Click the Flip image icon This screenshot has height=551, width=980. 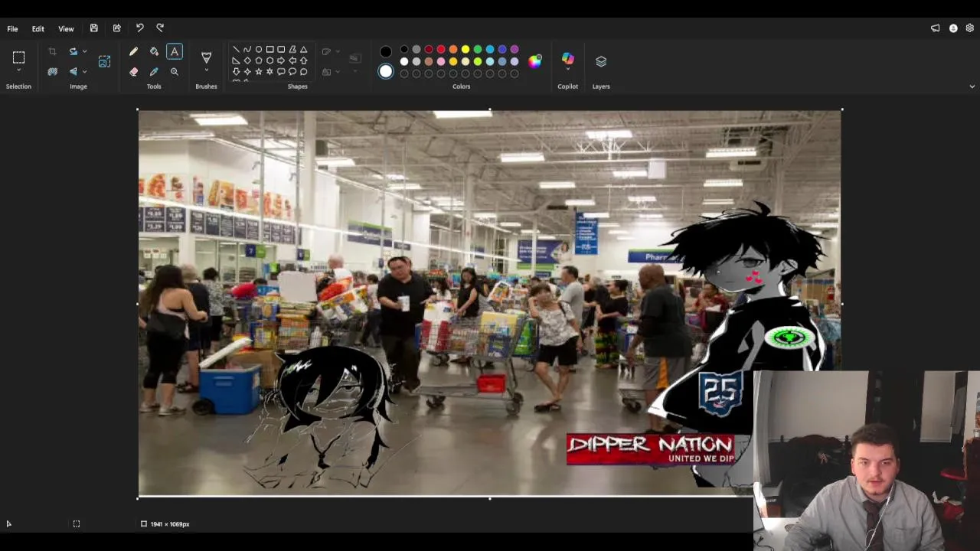(73, 71)
